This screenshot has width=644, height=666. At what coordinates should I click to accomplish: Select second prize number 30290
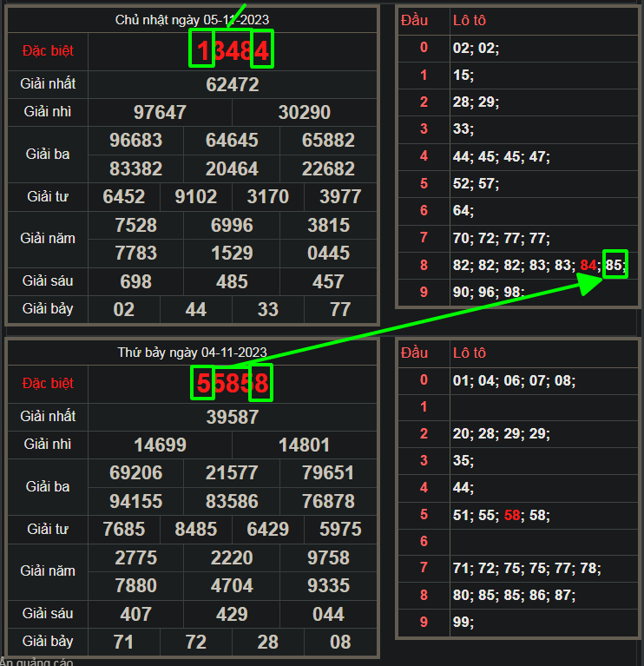pyautogui.click(x=304, y=113)
